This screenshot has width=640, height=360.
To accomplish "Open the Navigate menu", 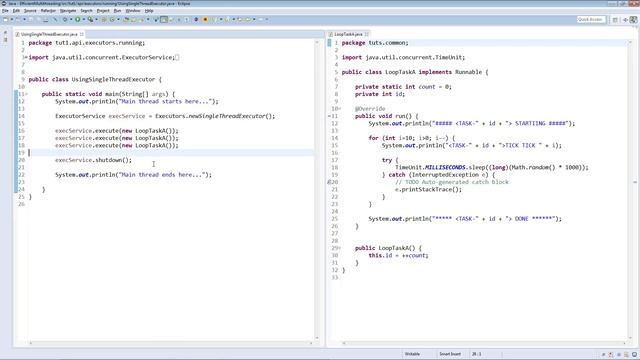I will coord(68,11).
